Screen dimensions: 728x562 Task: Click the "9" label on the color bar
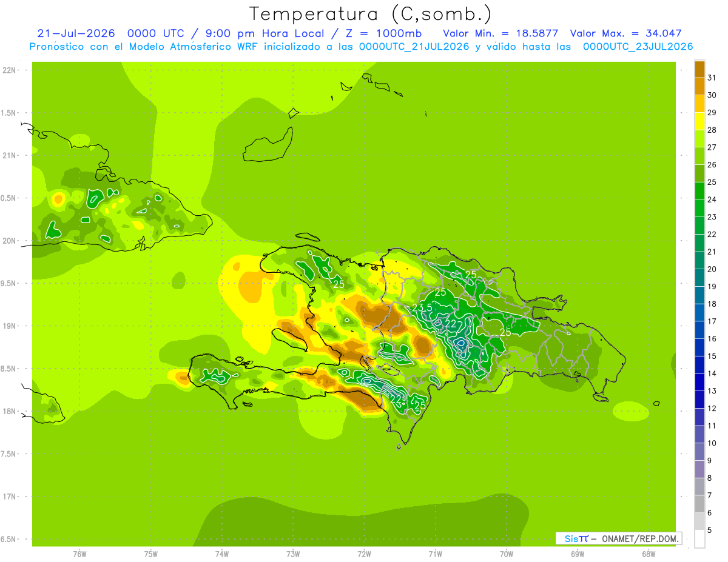(x=710, y=461)
